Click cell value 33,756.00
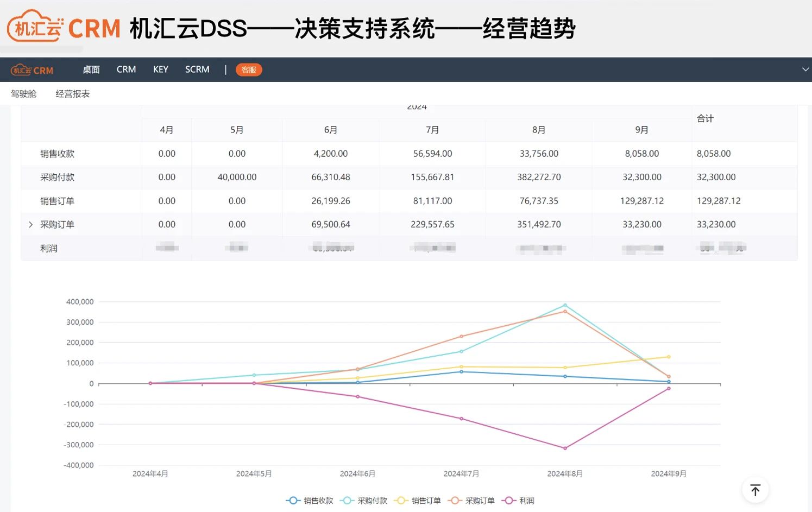Image resolution: width=812 pixels, height=512 pixels. click(539, 154)
